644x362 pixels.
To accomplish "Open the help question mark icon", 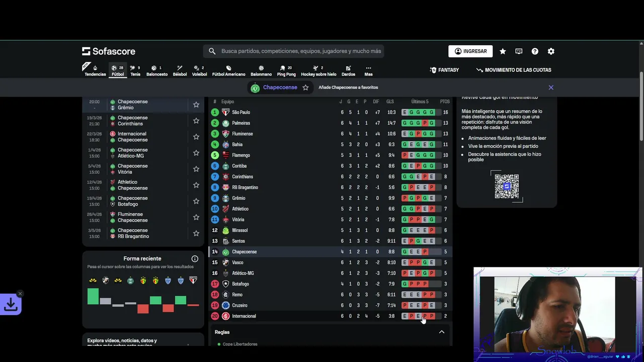I will pyautogui.click(x=535, y=51).
